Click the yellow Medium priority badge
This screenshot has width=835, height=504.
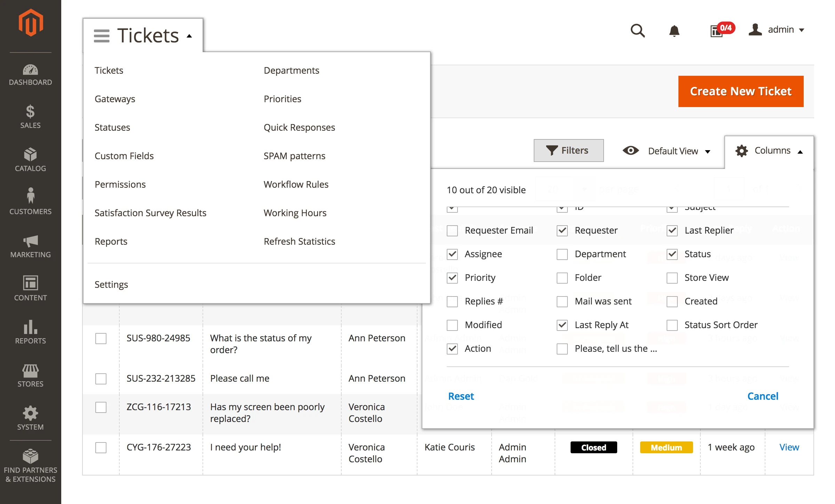pos(666,447)
